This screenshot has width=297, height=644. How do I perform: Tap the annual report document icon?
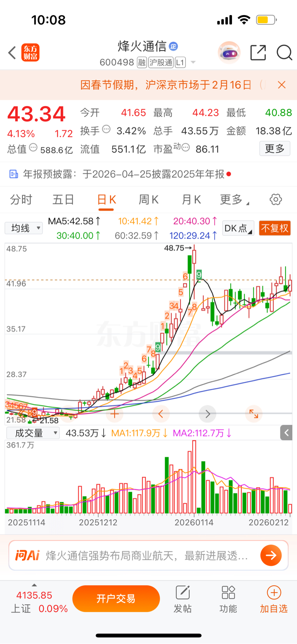pyautogui.click(x=14, y=174)
